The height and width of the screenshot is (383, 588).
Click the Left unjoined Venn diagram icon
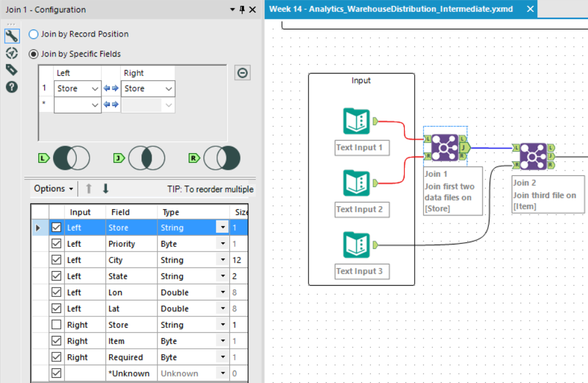click(x=71, y=158)
